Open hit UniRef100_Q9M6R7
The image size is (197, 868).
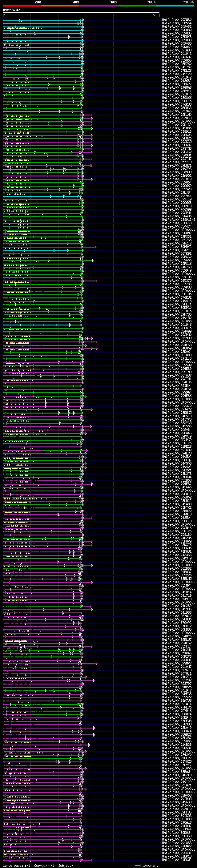[177, 84]
